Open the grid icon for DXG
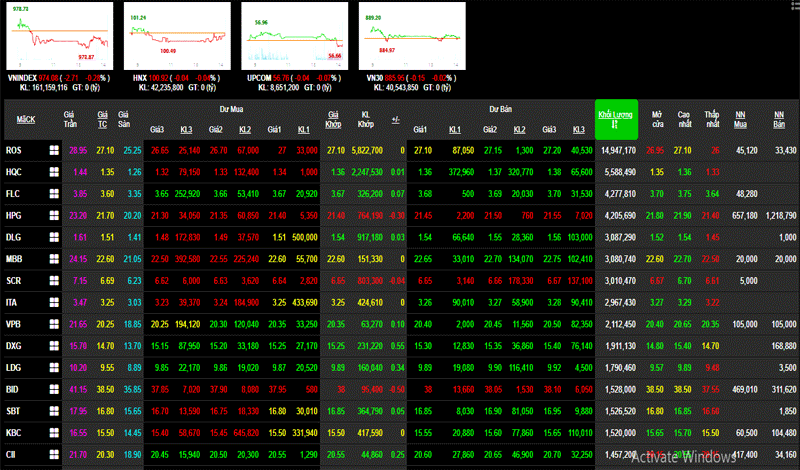 pos(54,345)
